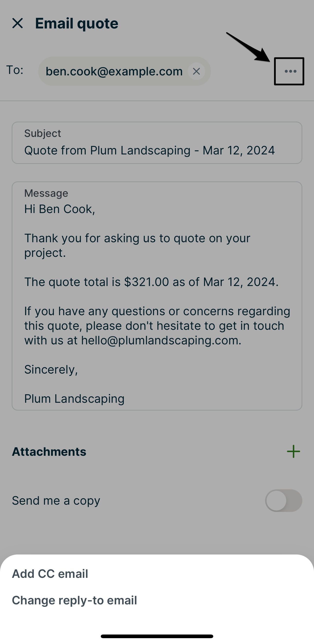Tap the ben.cook@example.com recipient chip
This screenshot has width=314, height=644.
[114, 72]
